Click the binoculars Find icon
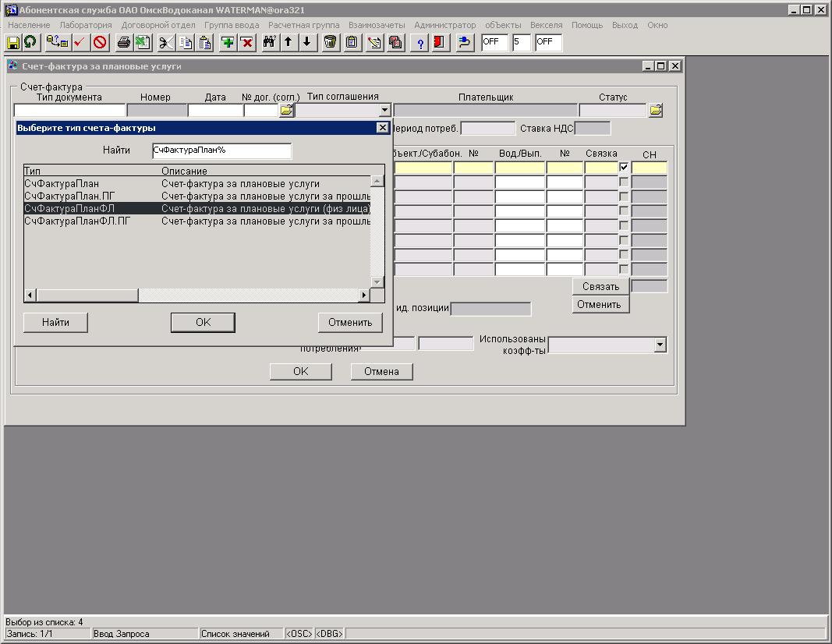Screen dimensions: 832x644 (269, 43)
